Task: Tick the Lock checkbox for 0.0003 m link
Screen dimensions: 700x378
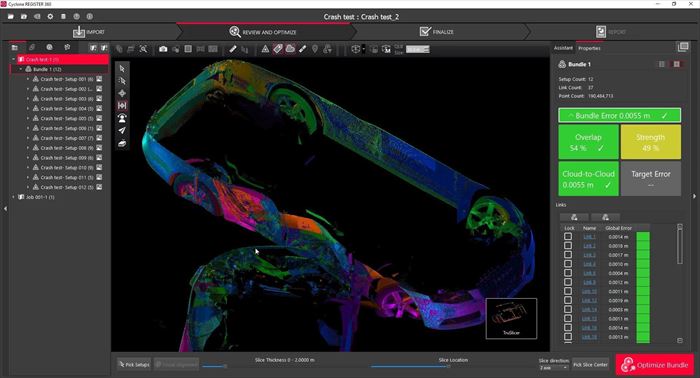Action: [568, 309]
